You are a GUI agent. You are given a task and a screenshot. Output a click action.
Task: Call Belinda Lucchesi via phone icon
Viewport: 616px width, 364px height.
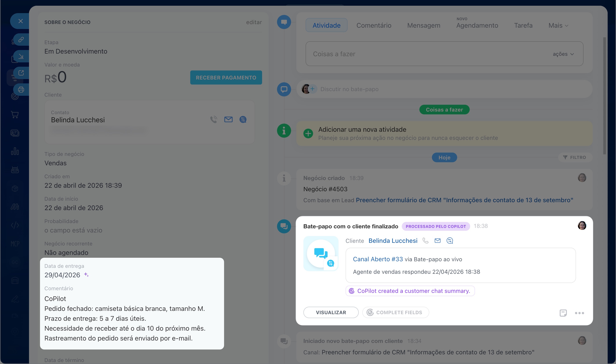click(214, 119)
